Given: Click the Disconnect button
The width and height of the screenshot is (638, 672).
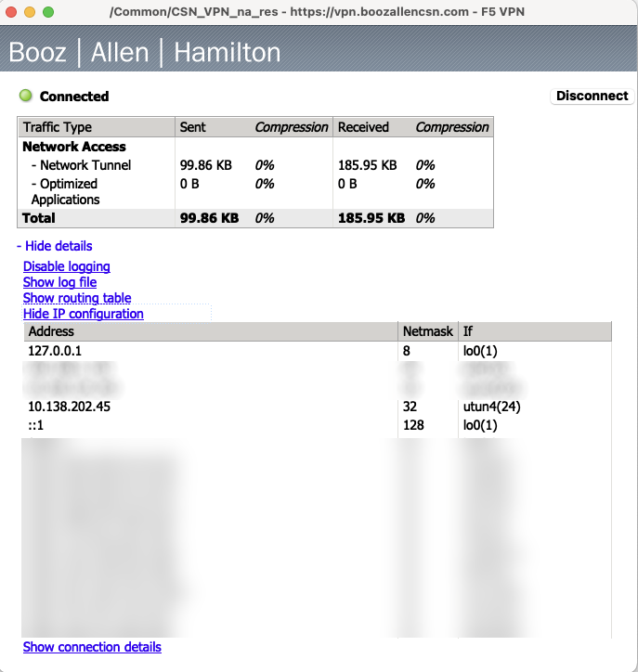Looking at the screenshot, I should point(592,96).
